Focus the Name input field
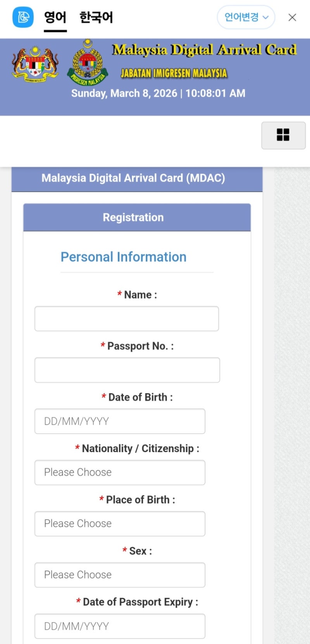Image resolution: width=310 pixels, height=644 pixels. 127,319
